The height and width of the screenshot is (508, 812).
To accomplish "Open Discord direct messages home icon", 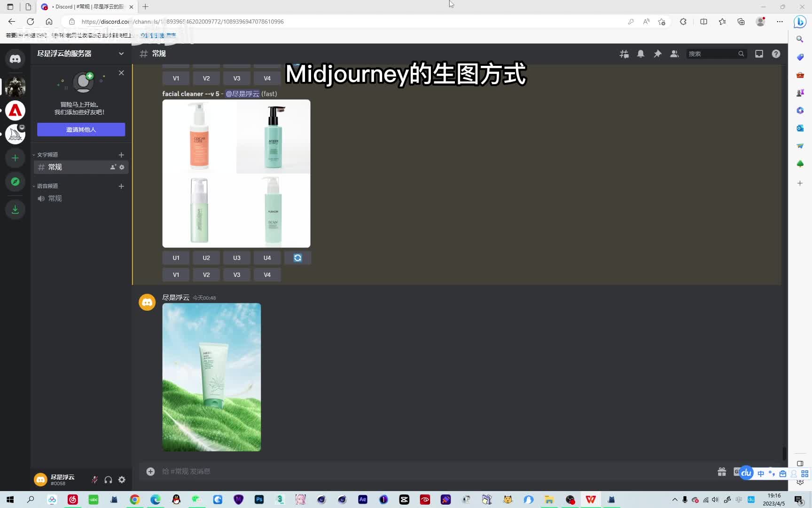I will [x=15, y=59].
